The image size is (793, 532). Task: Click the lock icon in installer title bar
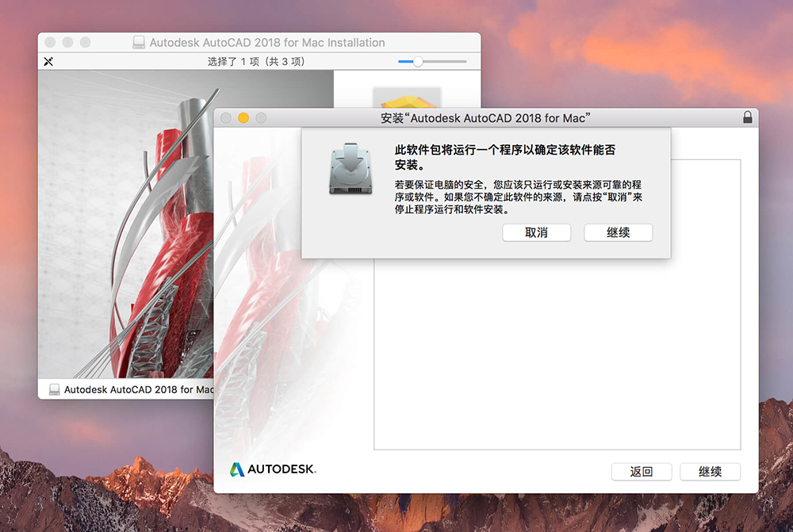(748, 117)
